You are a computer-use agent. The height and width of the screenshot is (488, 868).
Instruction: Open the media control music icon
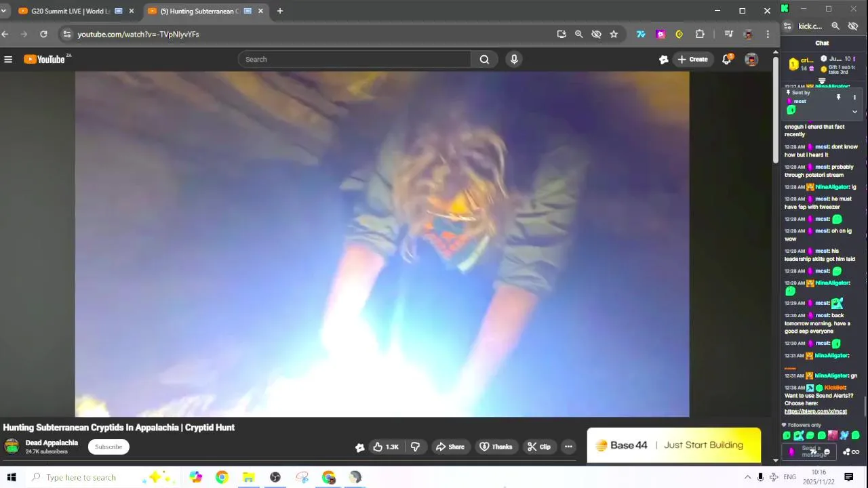(729, 34)
